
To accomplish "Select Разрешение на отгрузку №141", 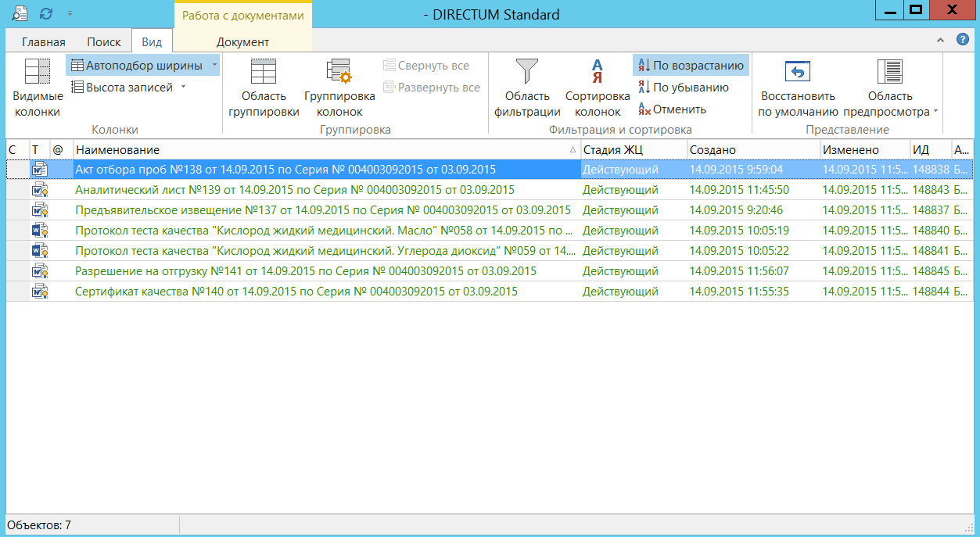I will pyautogui.click(x=306, y=271).
